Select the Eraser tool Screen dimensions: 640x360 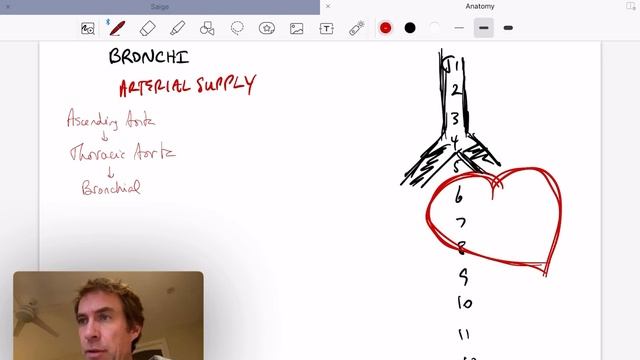coord(147,28)
